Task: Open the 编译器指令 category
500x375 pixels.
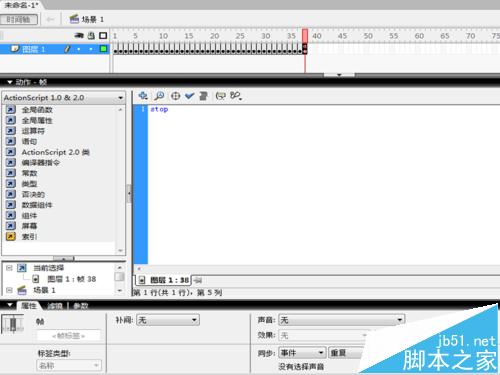Action: tap(41, 162)
